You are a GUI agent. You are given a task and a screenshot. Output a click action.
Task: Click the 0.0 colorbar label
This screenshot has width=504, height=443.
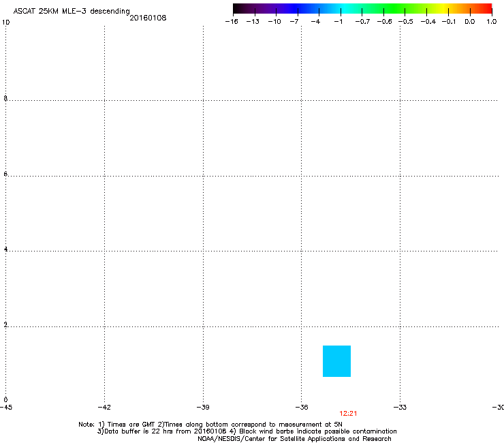pyautogui.click(x=470, y=22)
